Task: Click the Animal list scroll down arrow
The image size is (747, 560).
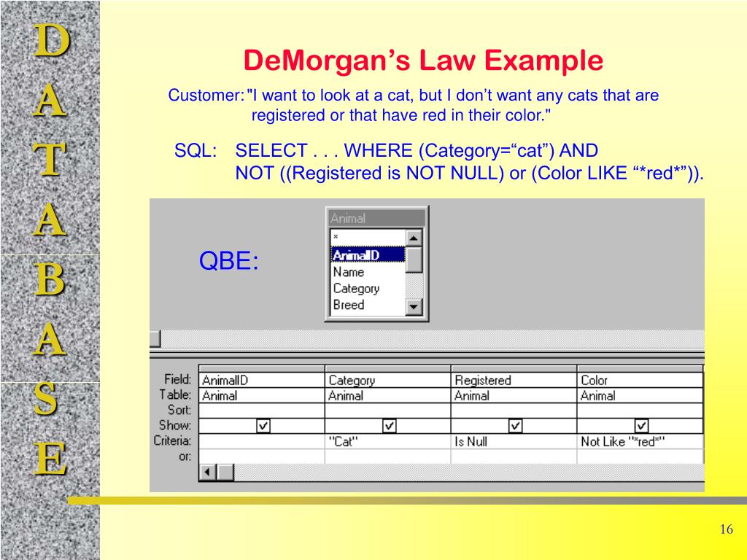Action: pyautogui.click(x=414, y=307)
